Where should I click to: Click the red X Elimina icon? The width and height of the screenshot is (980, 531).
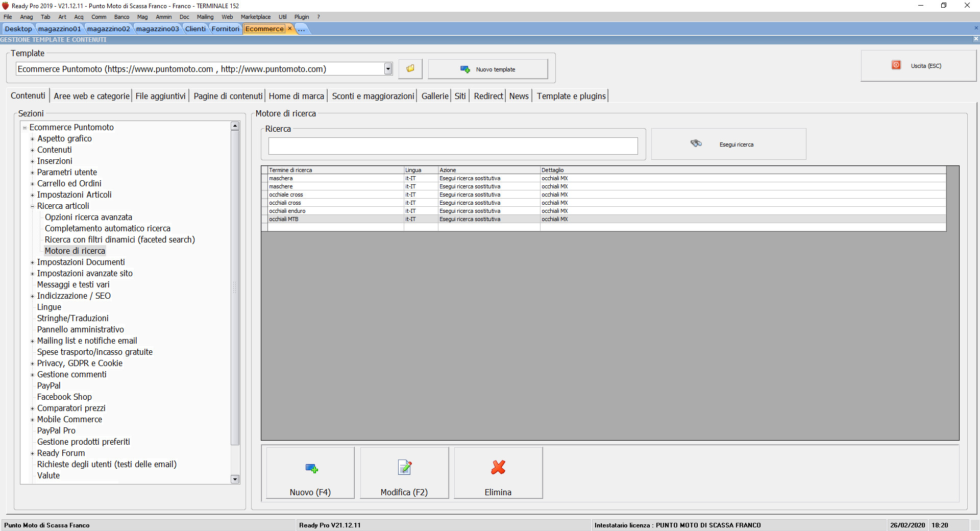tap(498, 467)
